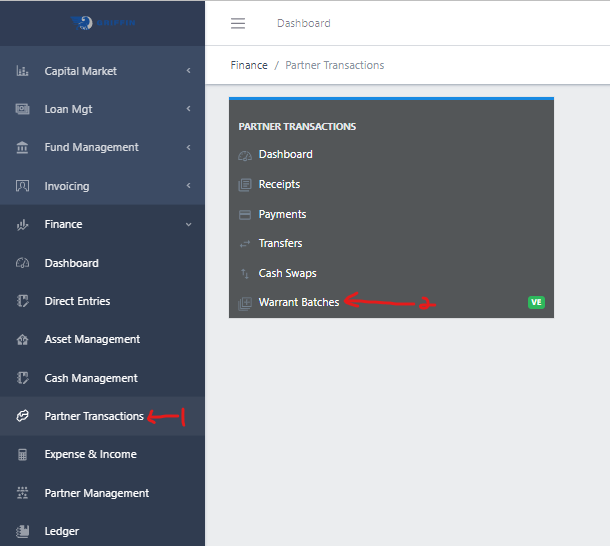This screenshot has height=546, width=610.
Task: Click the Fund Management bank icon
Action: coord(22,148)
